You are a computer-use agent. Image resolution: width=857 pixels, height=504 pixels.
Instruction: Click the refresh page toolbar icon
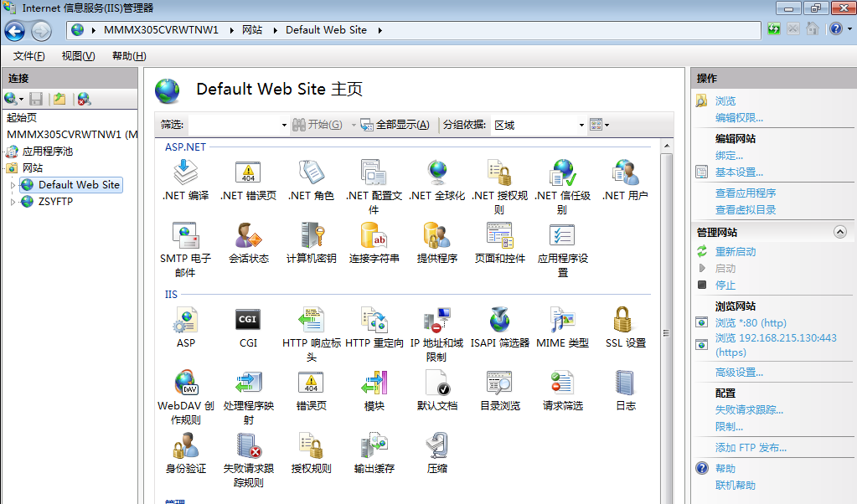tap(774, 29)
